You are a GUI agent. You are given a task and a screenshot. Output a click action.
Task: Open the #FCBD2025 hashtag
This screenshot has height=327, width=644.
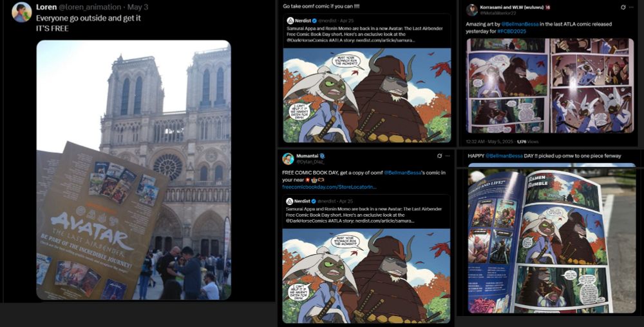point(512,31)
